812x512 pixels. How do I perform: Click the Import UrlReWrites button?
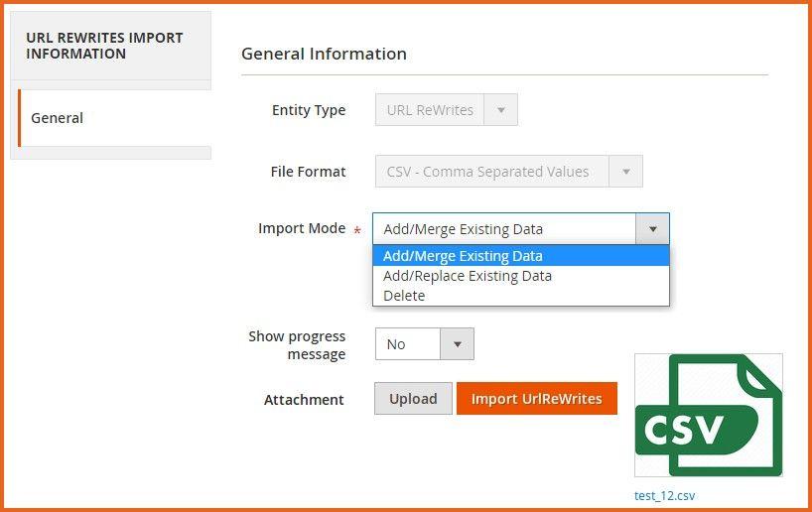[536, 399]
